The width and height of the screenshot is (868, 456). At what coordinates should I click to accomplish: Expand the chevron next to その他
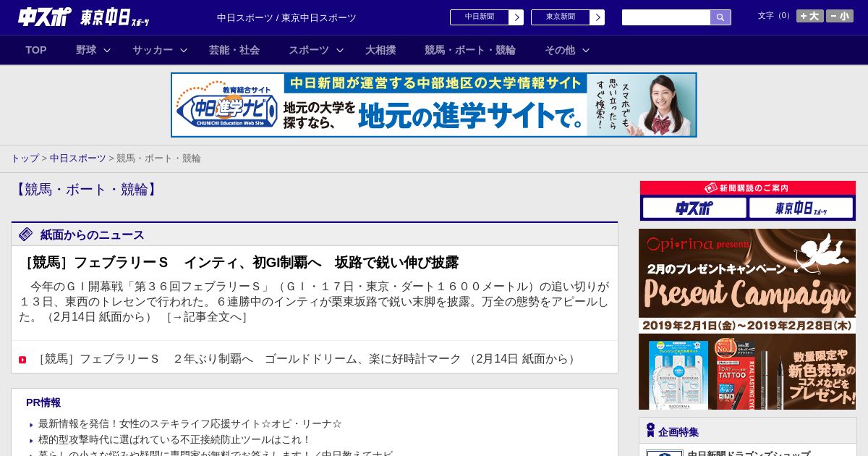[586, 50]
